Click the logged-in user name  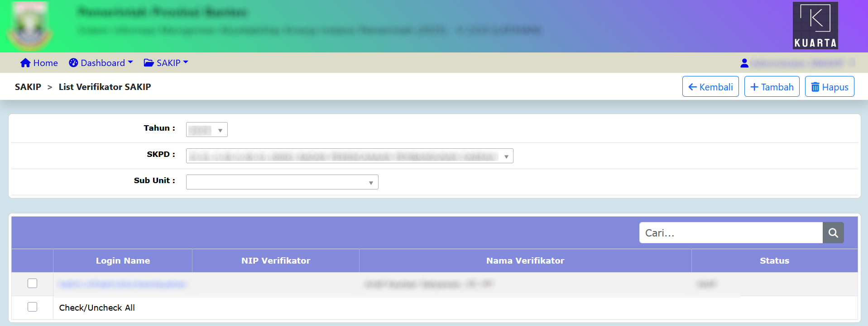click(x=802, y=63)
